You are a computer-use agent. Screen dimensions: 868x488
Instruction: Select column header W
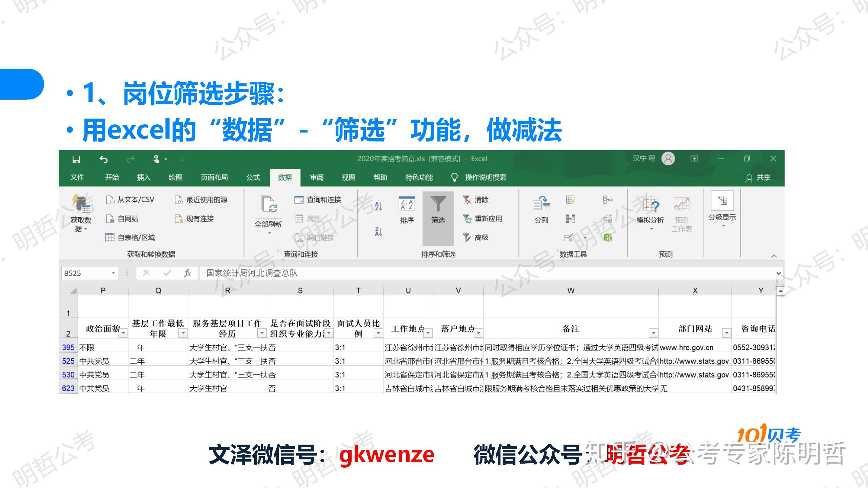point(571,290)
